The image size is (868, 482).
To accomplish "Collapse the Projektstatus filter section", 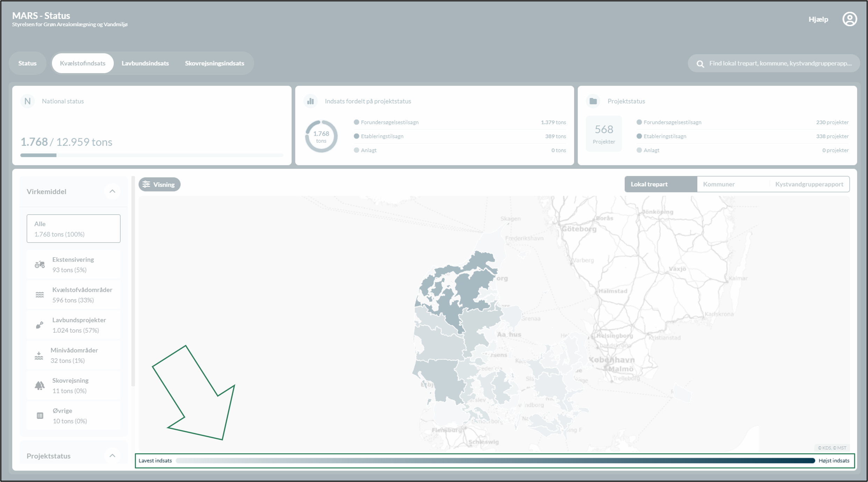I will coord(112,455).
